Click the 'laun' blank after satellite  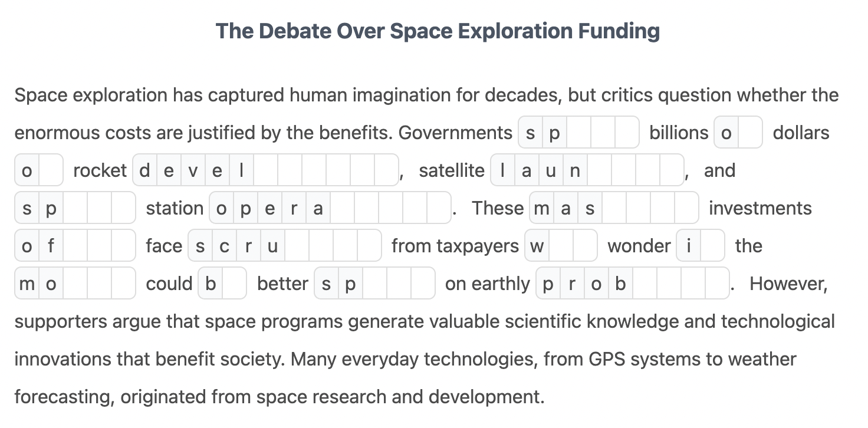coord(587,170)
